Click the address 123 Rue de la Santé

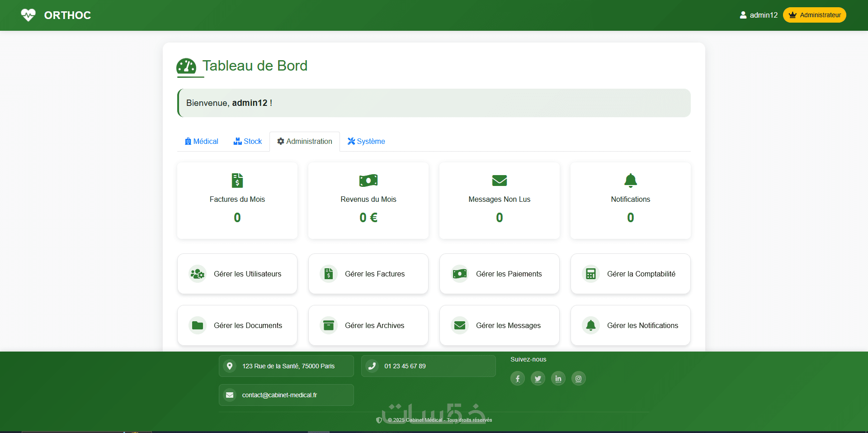[288, 366]
